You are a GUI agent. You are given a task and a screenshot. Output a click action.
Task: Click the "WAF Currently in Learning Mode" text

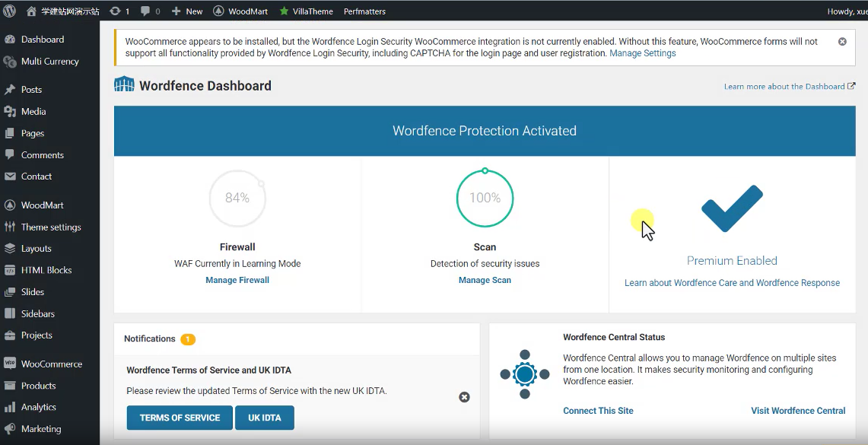(x=237, y=263)
